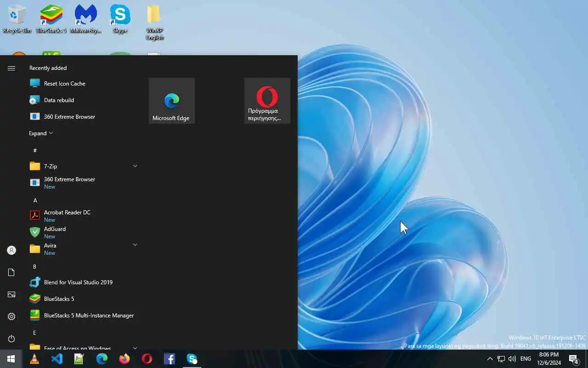
Task: Expand the recently added list
Action: 41,133
